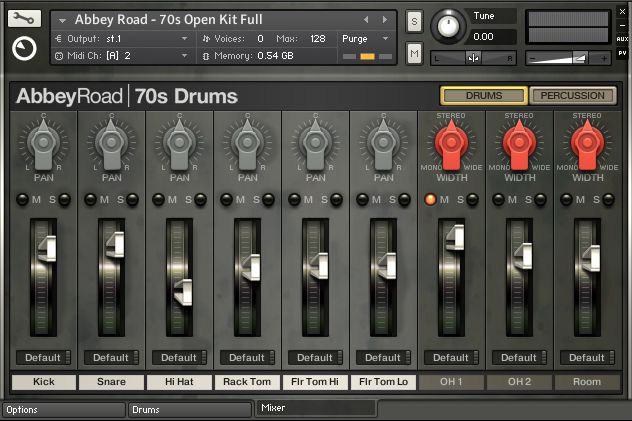Select the Snare channel label button

112,382
